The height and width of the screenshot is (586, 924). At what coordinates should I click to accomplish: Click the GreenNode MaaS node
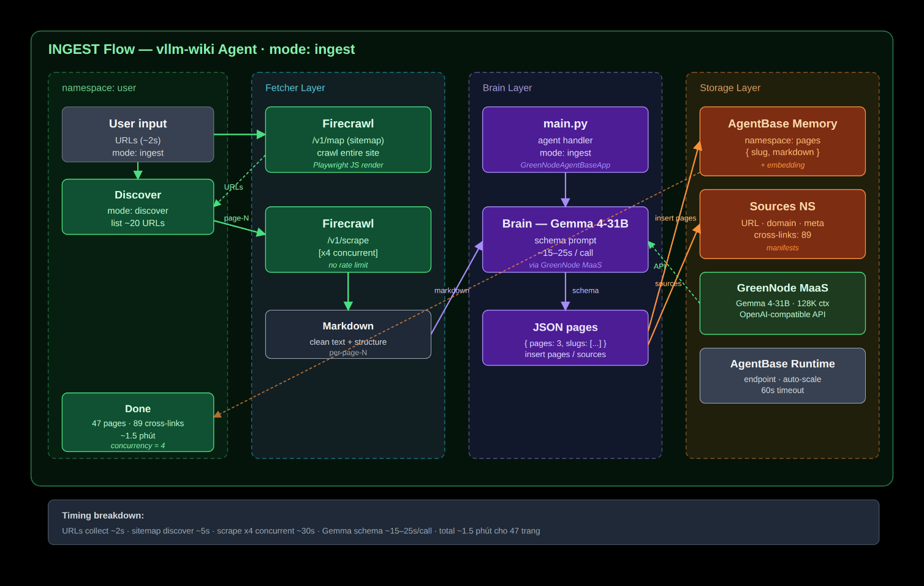[782, 303]
